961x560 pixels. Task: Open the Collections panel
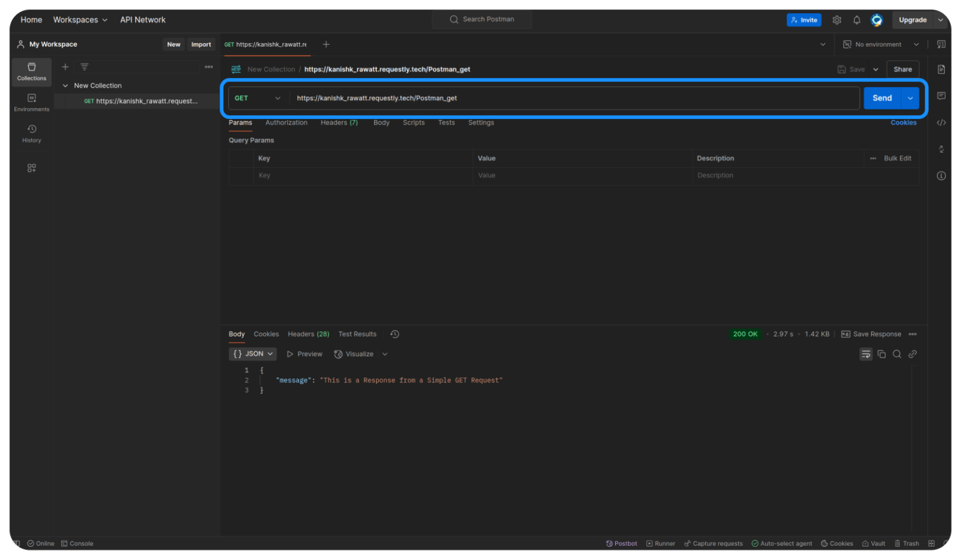[x=31, y=71]
